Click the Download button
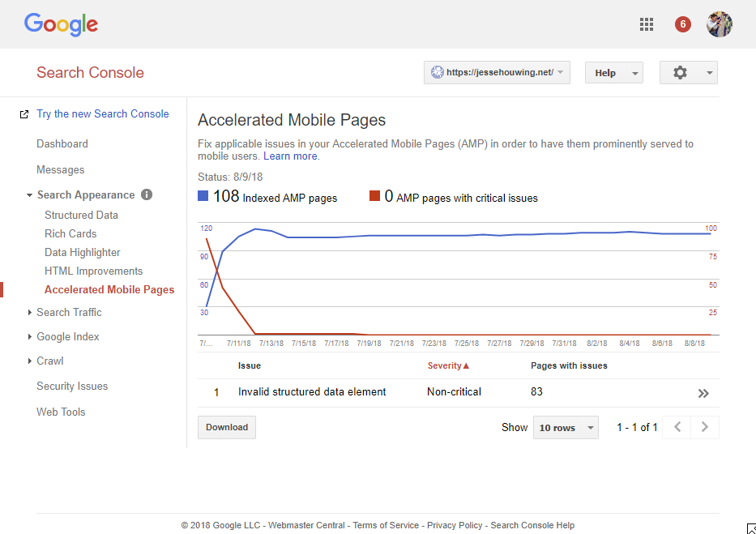 pyautogui.click(x=227, y=428)
